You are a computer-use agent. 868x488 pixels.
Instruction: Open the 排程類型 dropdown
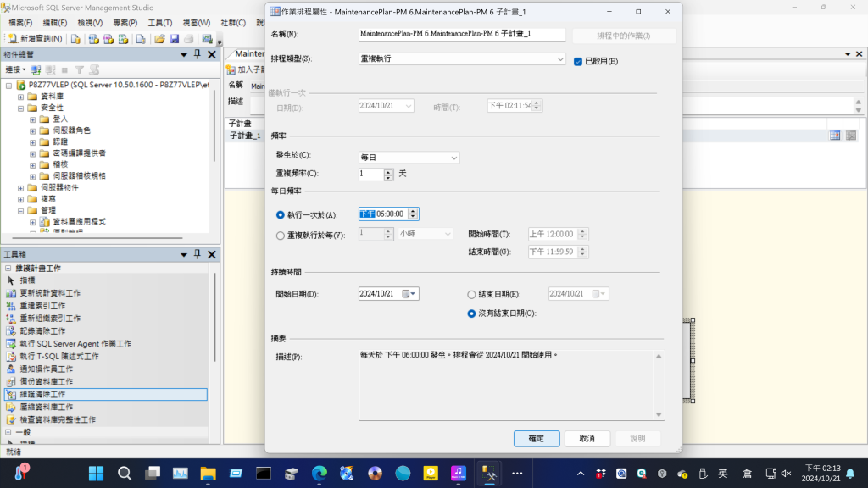click(462, 59)
